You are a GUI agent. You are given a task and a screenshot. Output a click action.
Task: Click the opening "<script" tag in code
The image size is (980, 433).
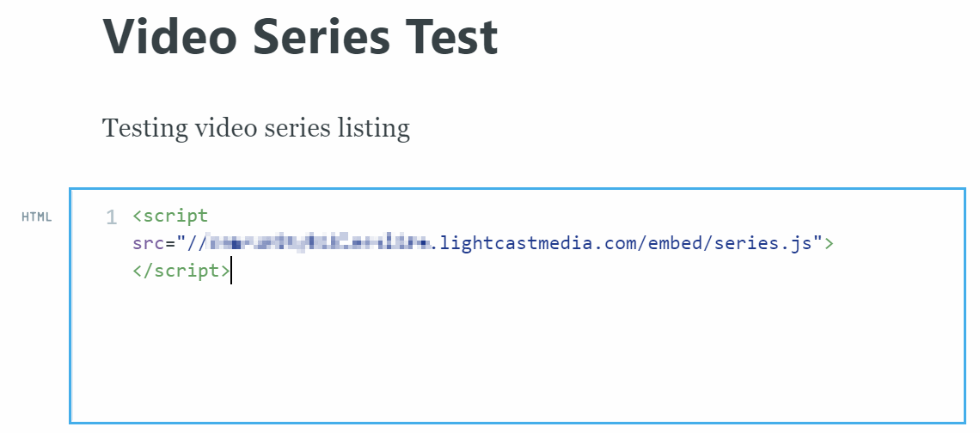[x=170, y=216]
